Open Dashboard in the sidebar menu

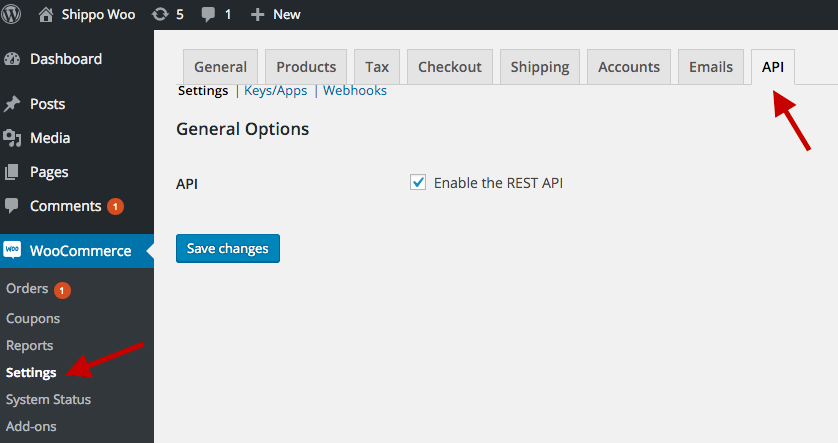(66, 59)
